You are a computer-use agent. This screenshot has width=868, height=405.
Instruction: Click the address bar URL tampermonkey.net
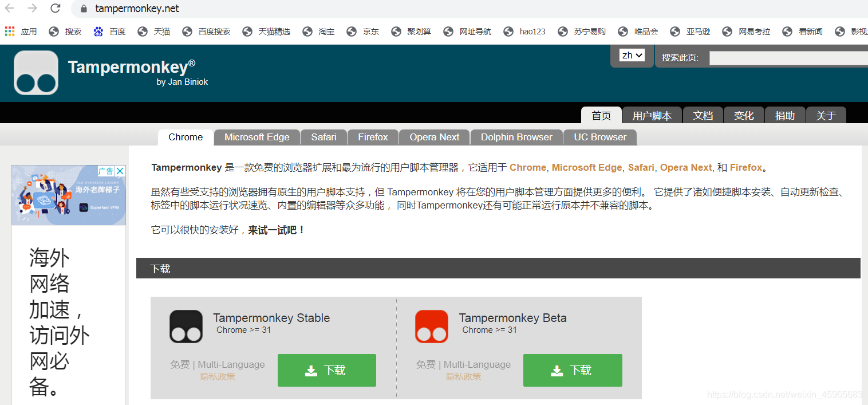click(x=137, y=9)
